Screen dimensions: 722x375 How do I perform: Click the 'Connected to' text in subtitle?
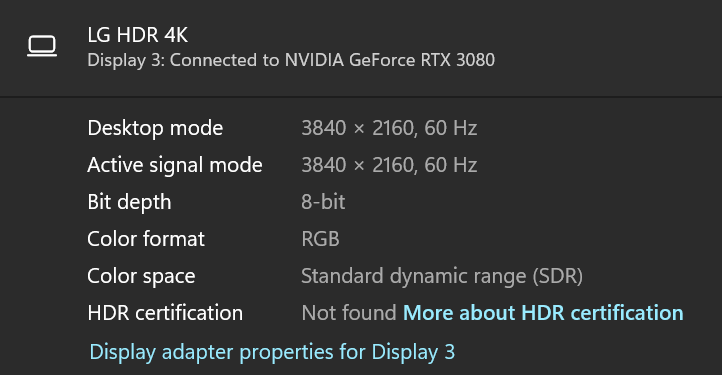pos(224,60)
